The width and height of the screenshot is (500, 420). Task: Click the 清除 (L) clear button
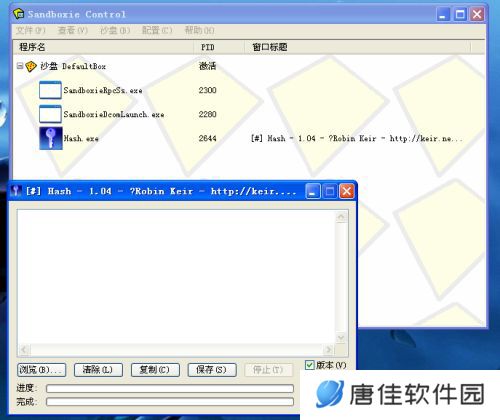98,370
